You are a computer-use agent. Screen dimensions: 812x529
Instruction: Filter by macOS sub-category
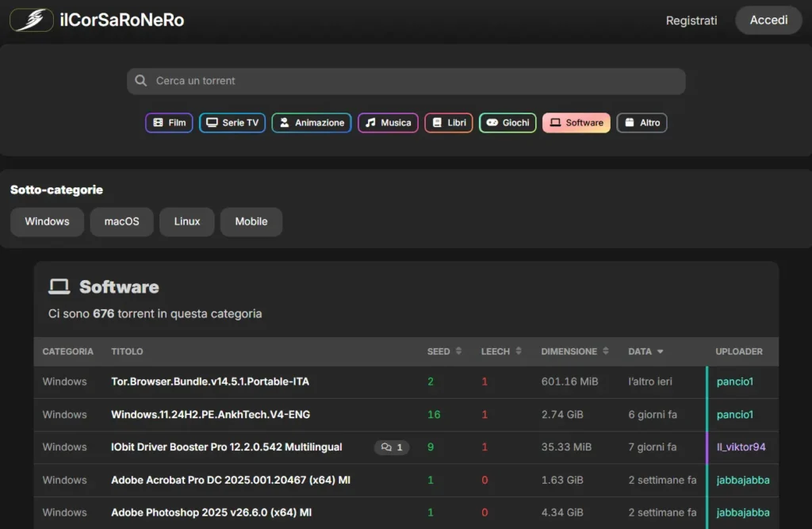(x=121, y=222)
